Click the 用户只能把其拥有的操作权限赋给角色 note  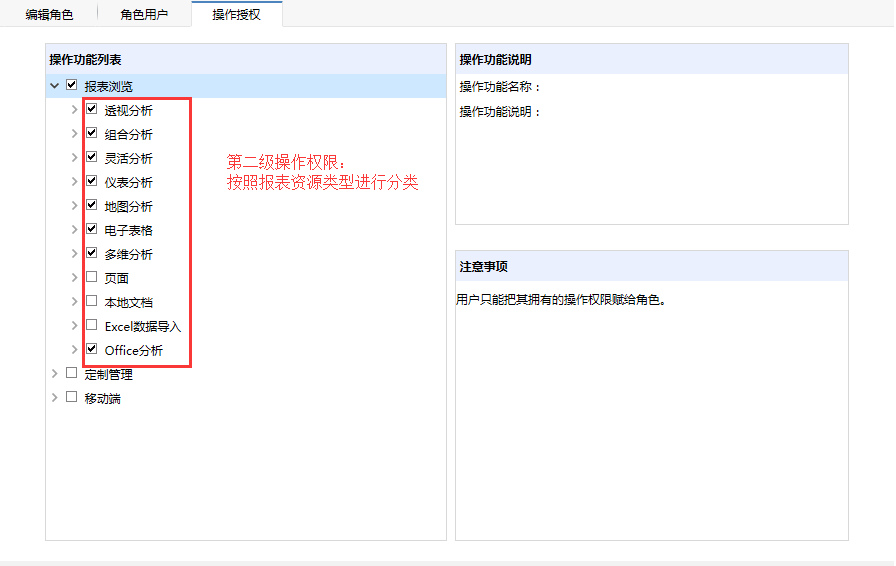pos(561,300)
